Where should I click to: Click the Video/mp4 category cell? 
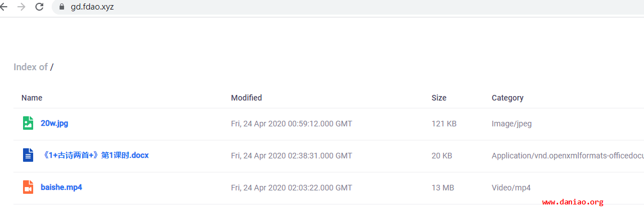click(x=511, y=188)
